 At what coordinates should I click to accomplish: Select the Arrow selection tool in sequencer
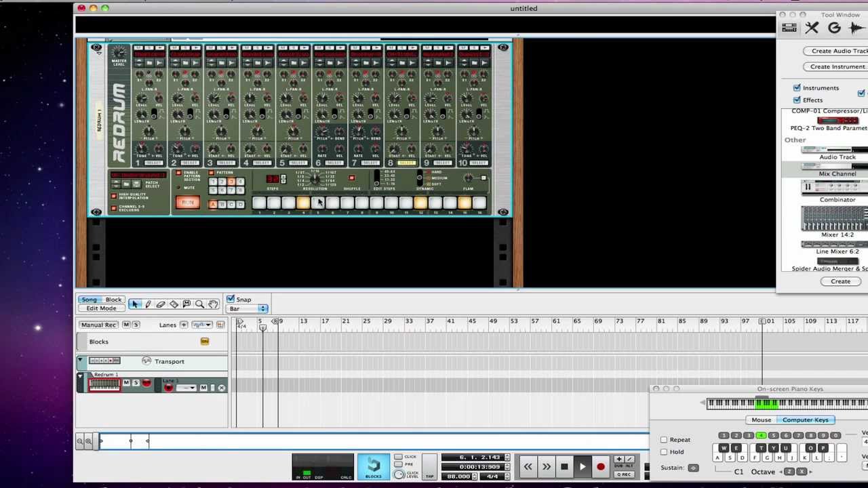[135, 304]
